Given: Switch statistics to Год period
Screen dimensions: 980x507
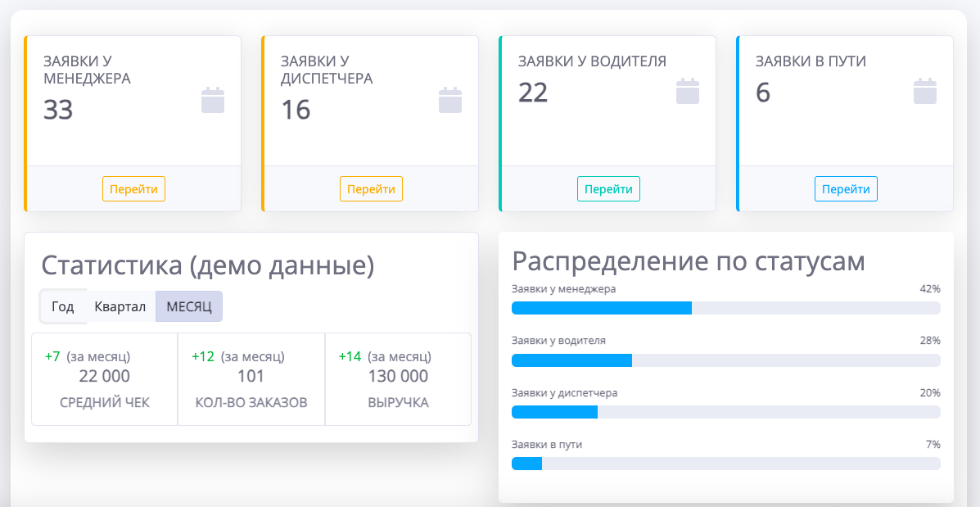Looking at the screenshot, I should pos(63,307).
